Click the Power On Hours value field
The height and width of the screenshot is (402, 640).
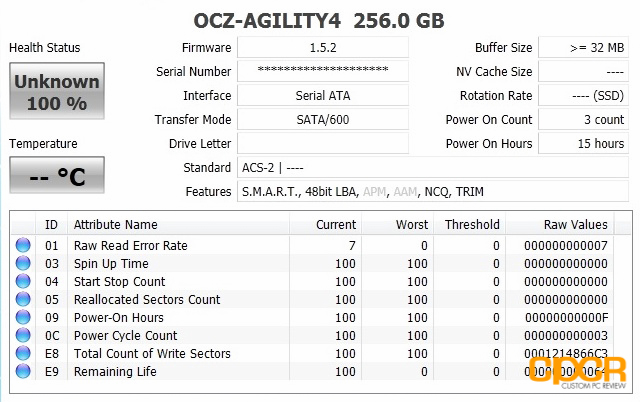coord(583,144)
